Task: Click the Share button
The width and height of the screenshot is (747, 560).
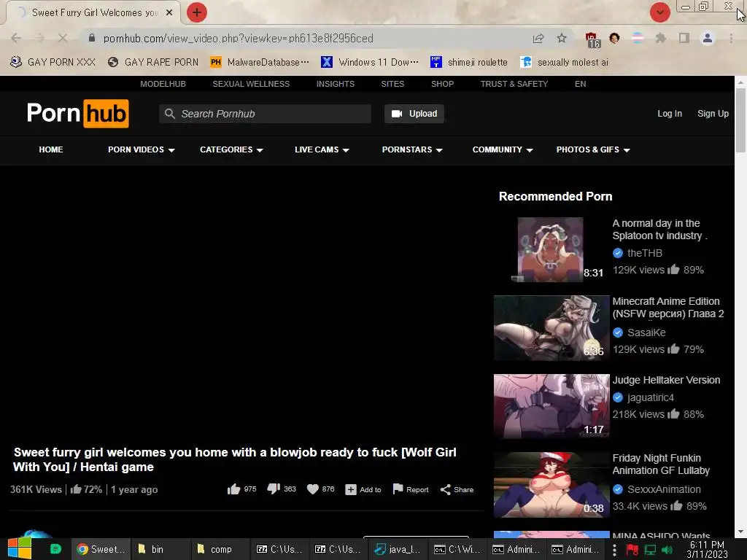Action: (x=457, y=489)
